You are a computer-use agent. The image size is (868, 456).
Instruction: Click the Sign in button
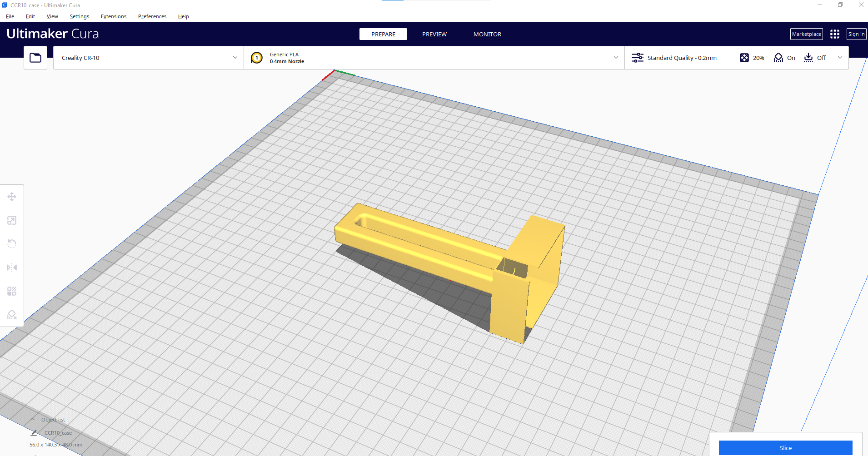[856, 34]
